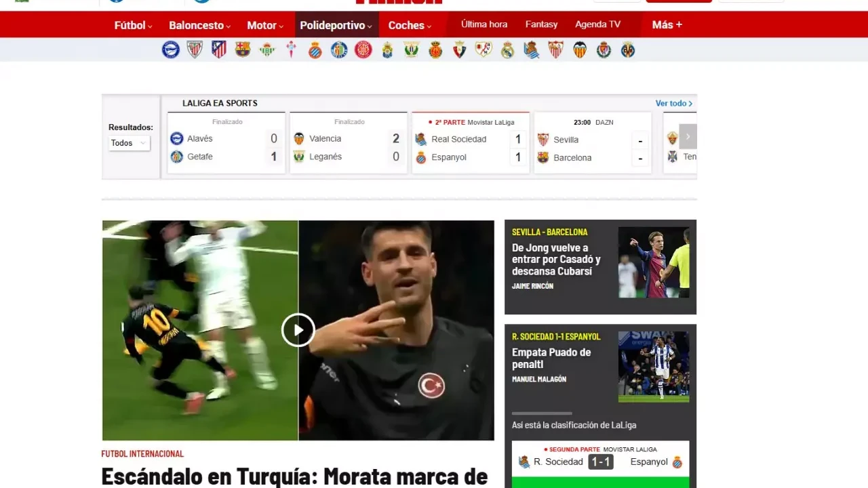Viewport: 868px width, 488px height.
Task: Click the Ver todo results link
Action: pyautogui.click(x=673, y=103)
